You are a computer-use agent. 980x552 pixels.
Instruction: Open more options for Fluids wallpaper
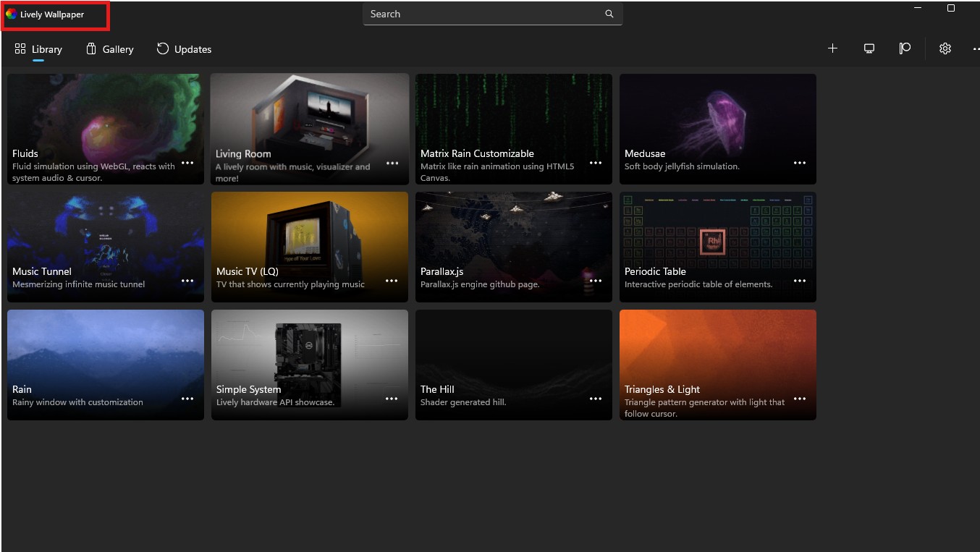pyautogui.click(x=187, y=163)
